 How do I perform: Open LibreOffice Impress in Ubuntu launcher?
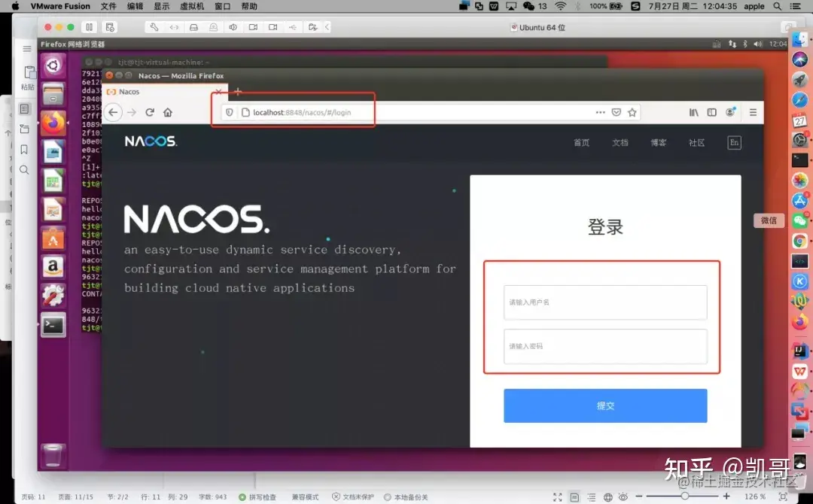[x=53, y=210]
